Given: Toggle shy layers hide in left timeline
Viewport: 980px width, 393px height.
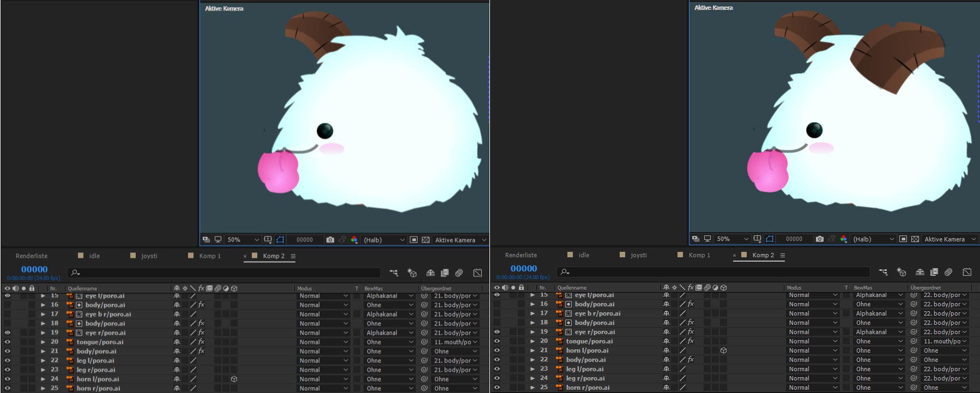Looking at the screenshot, I should [431, 273].
